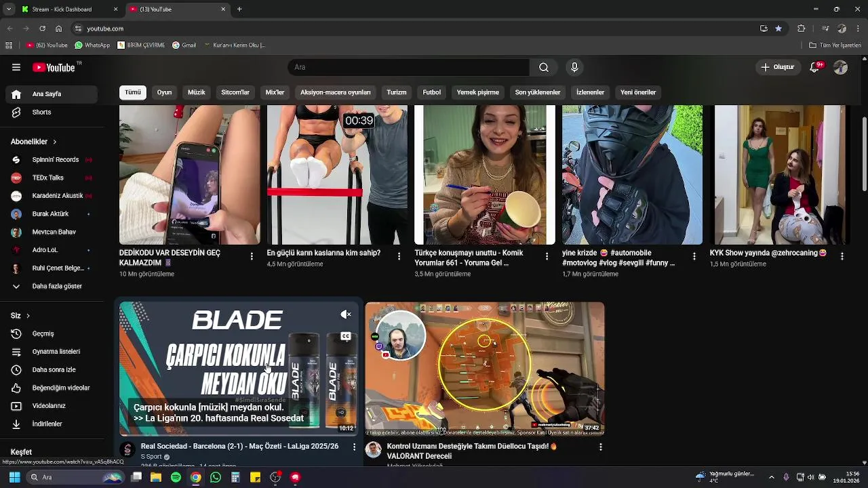Select the Turizm filter chip
The width and height of the screenshot is (868, 488).
coord(397,92)
